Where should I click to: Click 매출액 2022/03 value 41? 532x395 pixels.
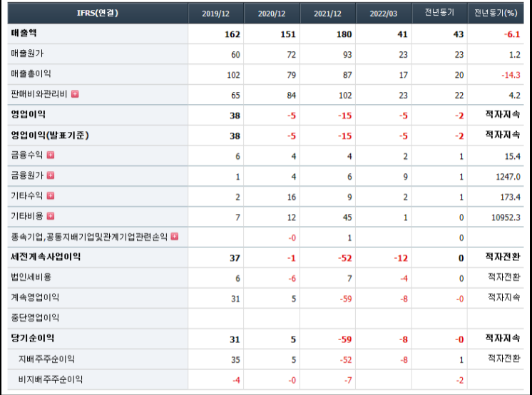point(402,34)
